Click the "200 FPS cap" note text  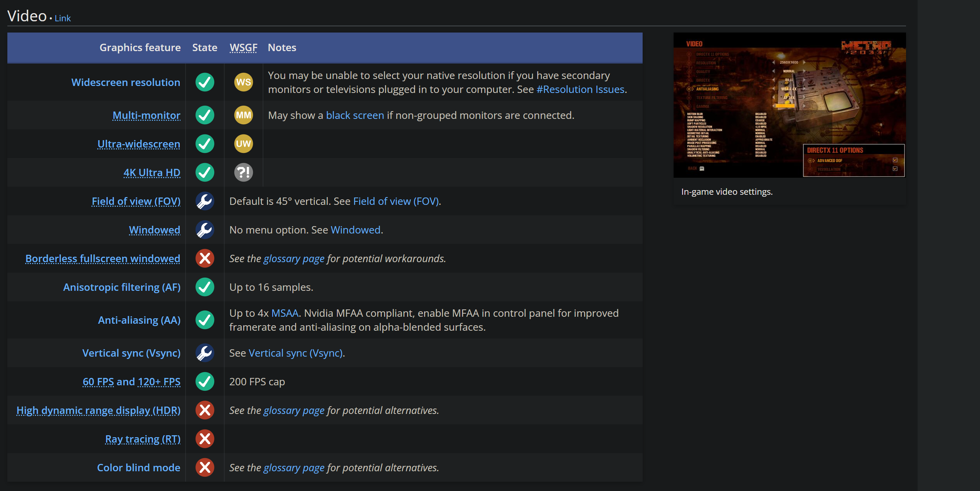coord(257,381)
